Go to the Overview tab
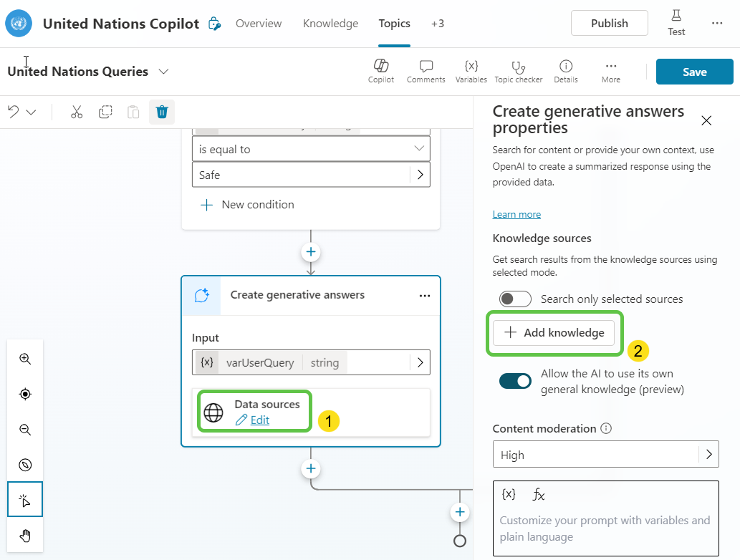Image resolution: width=740 pixels, height=560 pixels. [x=259, y=24]
